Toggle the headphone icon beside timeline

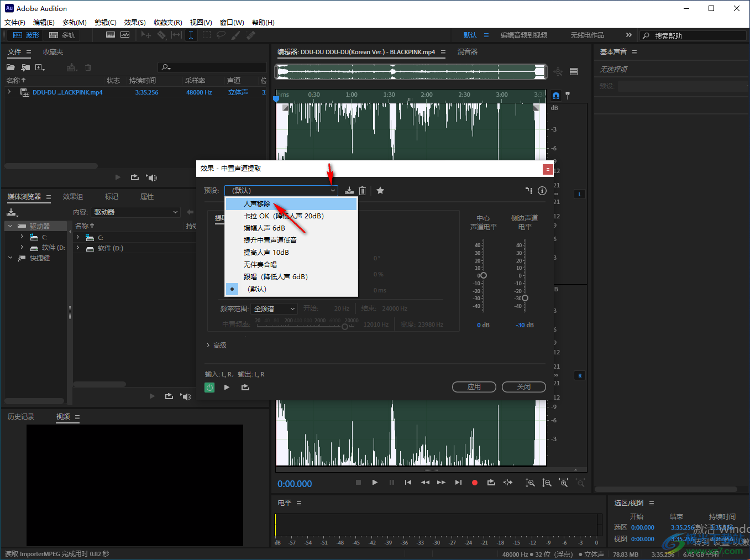[x=556, y=96]
